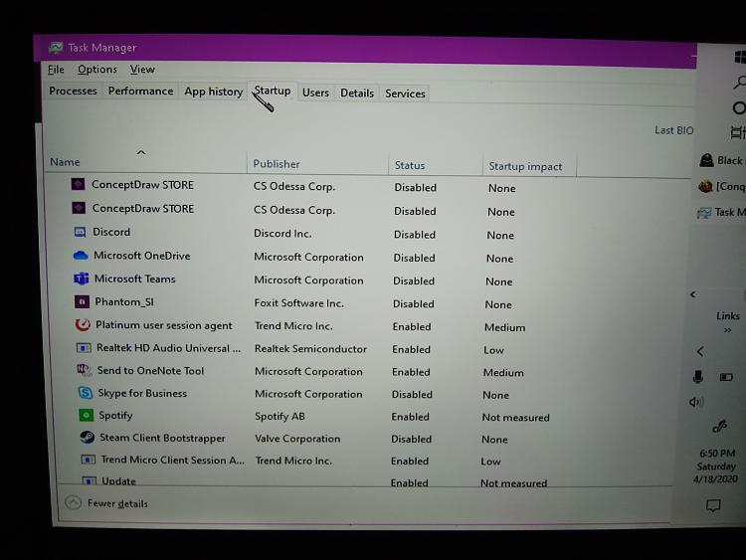Open Task View icon on taskbar
This screenshot has height=560, width=746.
point(738,132)
